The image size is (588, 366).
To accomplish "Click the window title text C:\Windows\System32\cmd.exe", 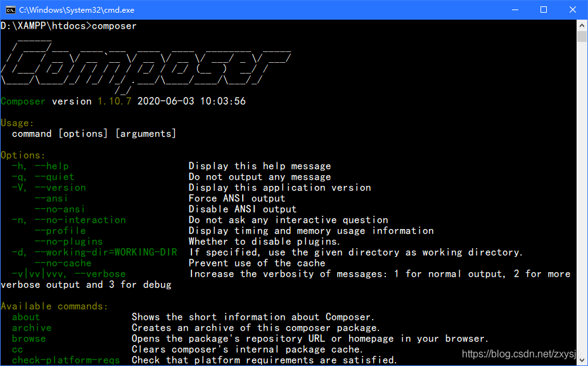I will pyautogui.click(x=77, y=10).
